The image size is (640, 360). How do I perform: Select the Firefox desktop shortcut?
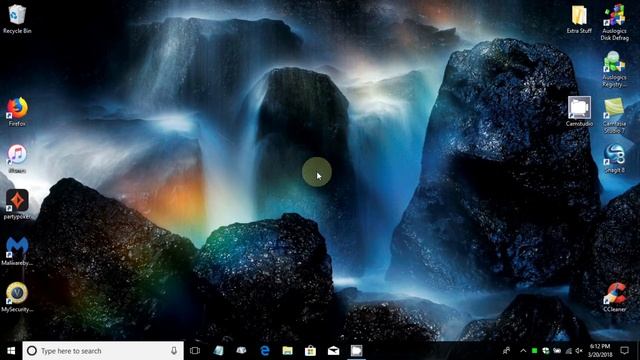(x=17, y=111)
